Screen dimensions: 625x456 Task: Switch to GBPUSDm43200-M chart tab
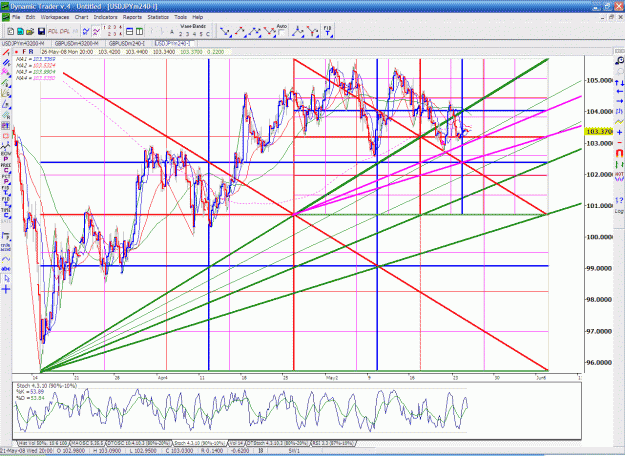[x=77, y=43]
